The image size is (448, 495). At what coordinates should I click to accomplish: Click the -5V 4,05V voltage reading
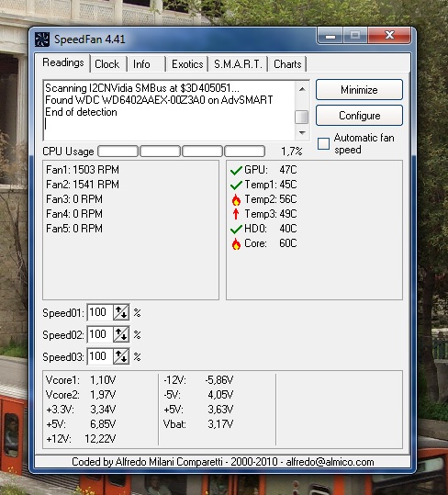pyautogui.click(x=198, y=395)
